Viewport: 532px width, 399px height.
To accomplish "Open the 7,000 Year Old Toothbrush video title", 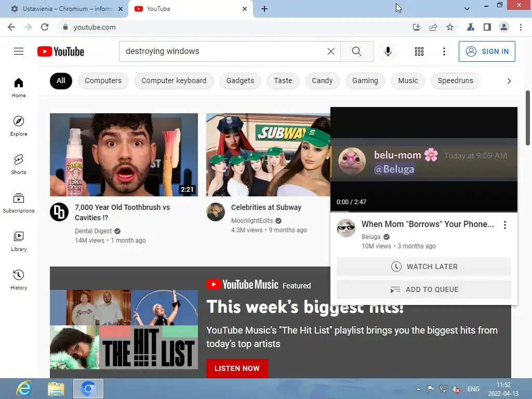I will click(122, 212).
